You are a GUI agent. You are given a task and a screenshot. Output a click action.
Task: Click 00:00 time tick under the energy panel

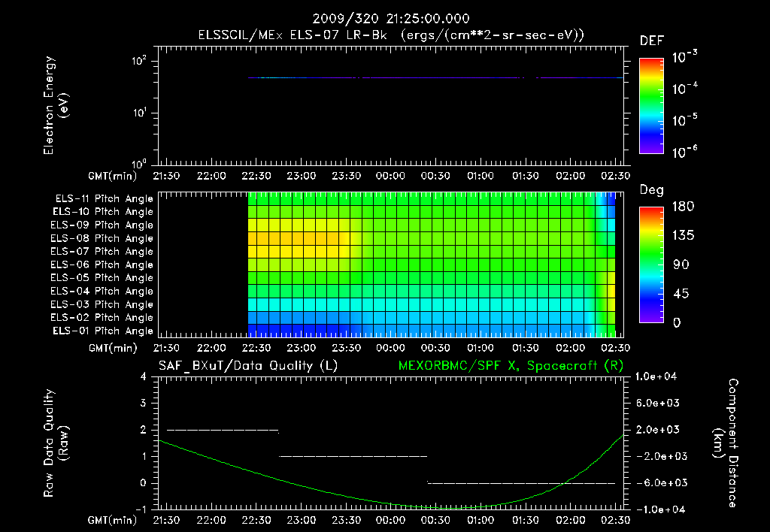390,176
